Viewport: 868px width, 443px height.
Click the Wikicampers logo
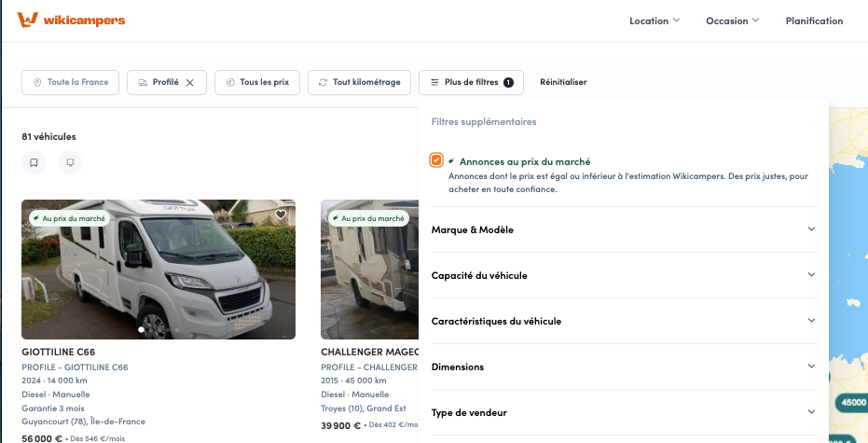coord(71,20)
